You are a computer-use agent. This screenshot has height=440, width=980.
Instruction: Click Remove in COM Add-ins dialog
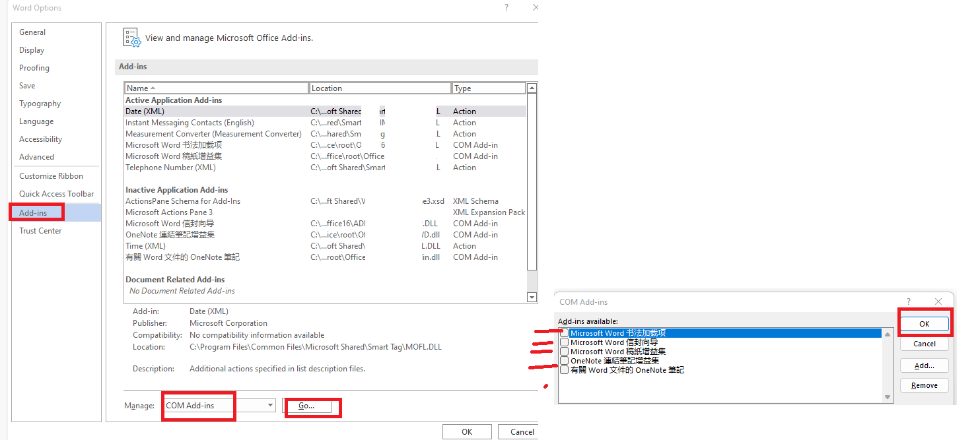click(x=924, y=385)
